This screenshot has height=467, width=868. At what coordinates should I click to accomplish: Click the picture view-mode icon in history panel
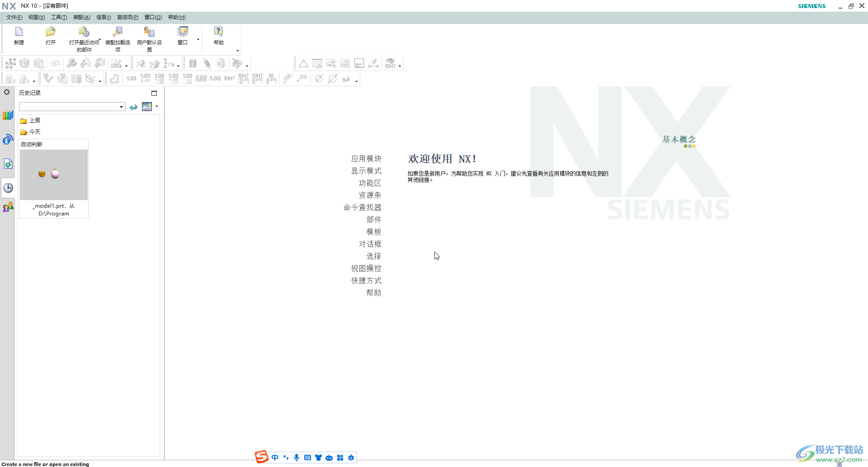coord(147,107)
